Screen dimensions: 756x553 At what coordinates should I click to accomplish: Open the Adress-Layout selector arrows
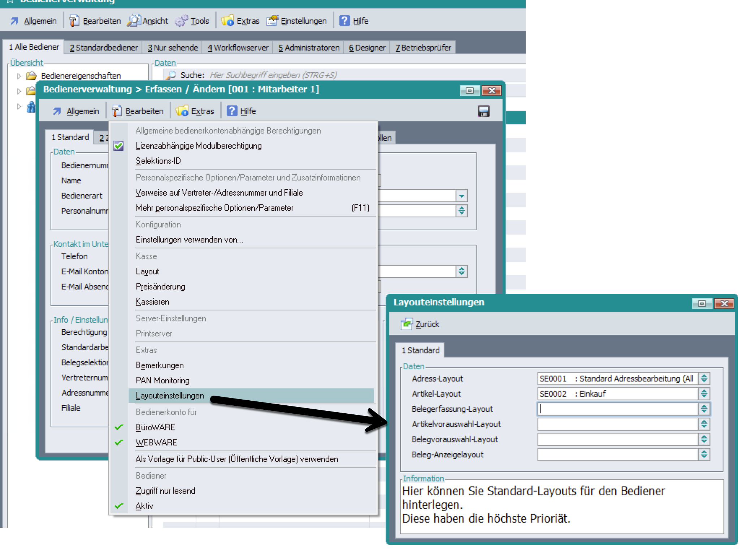pyautogui.click(x=704, y=379)
